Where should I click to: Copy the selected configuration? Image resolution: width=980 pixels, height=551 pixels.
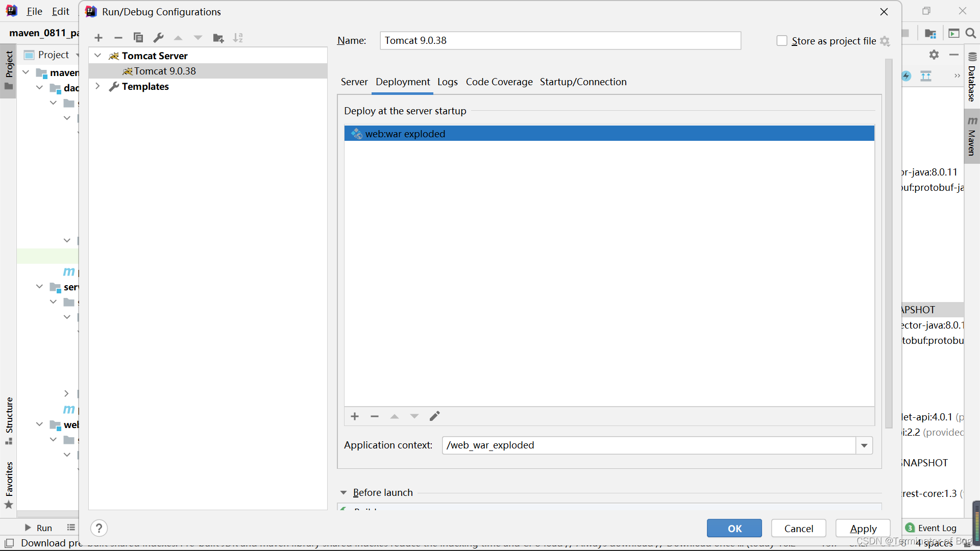138,38
